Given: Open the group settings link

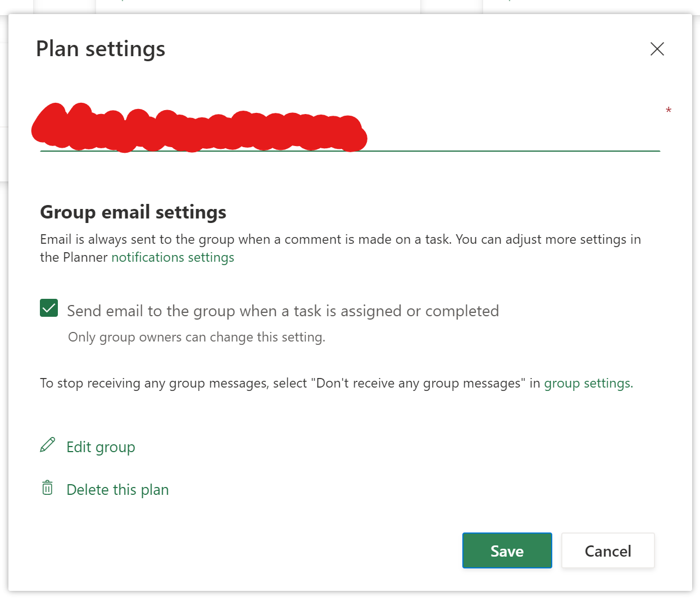Looking at the screenshot, I should point(588,383).
